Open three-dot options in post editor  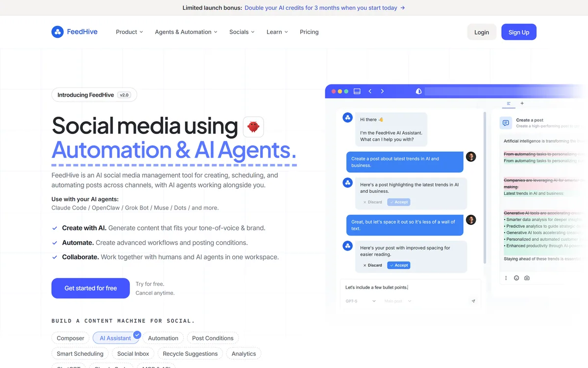(506, 278)
